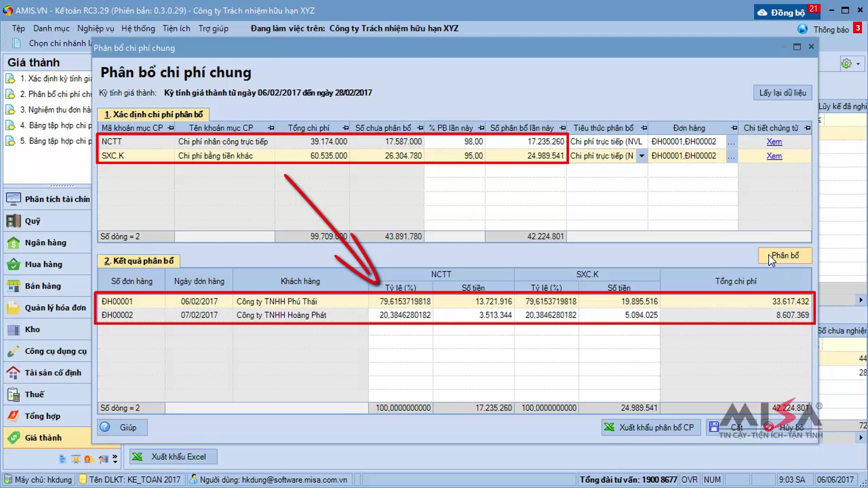Image resolution: width=868 pixels, height=488 pixels.
Task: Click the icon for step 5 Bảng tập hợp chi phí
Action: 10,141
